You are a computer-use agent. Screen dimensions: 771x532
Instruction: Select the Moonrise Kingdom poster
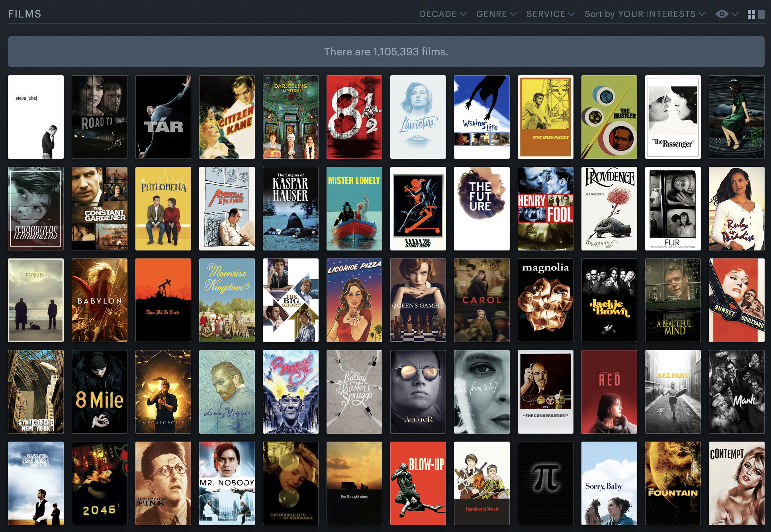[x=227, y=300]
